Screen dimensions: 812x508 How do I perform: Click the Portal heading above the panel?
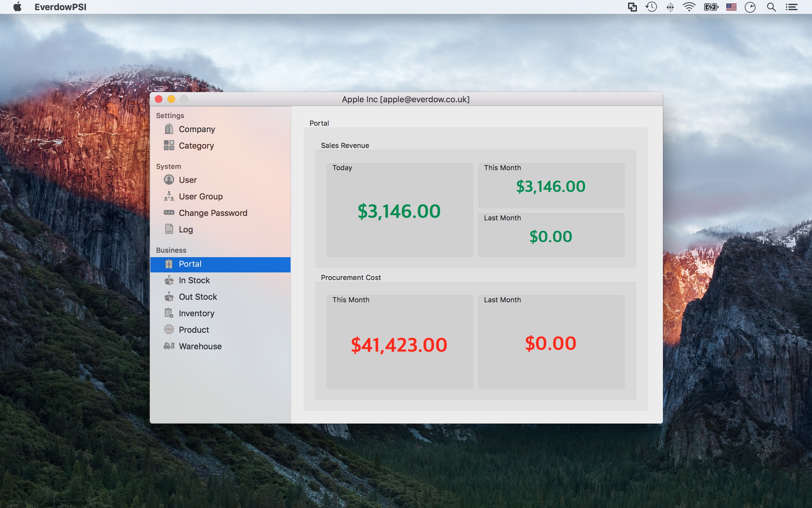point(319,123)
